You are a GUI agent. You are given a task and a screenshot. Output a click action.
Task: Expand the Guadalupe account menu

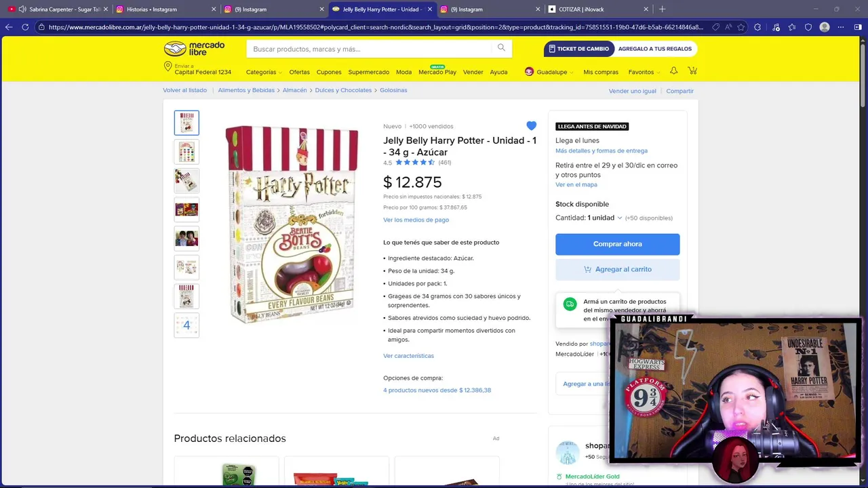pos(549,72)
